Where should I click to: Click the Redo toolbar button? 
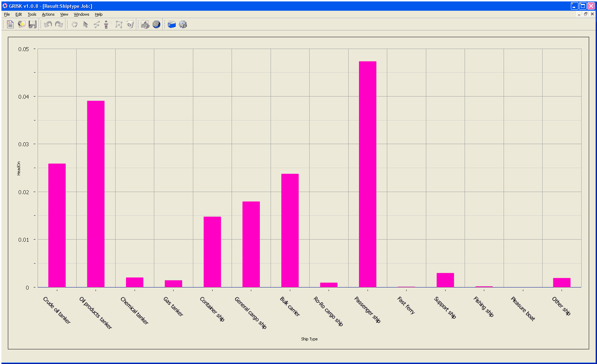(59, 24)
